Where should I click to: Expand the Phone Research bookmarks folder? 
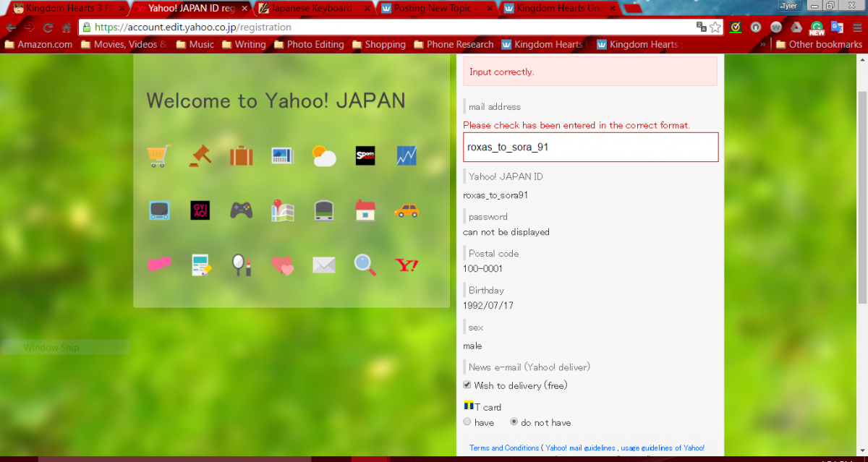[453, 44]
